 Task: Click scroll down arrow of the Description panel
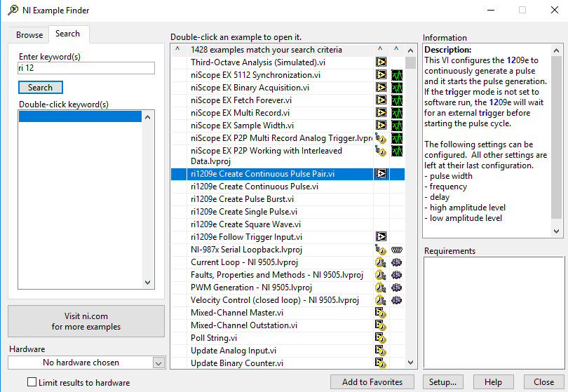coord(557,231)
